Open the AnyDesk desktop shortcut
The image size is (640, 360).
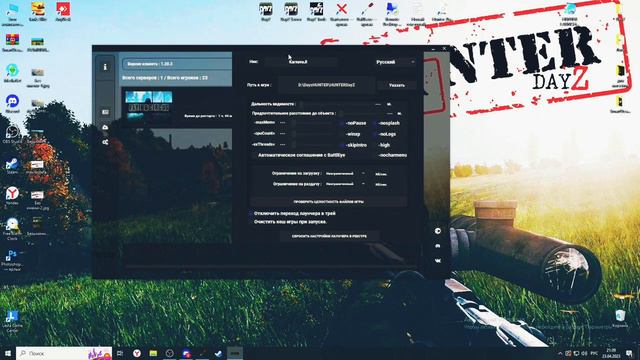(63, 12)
